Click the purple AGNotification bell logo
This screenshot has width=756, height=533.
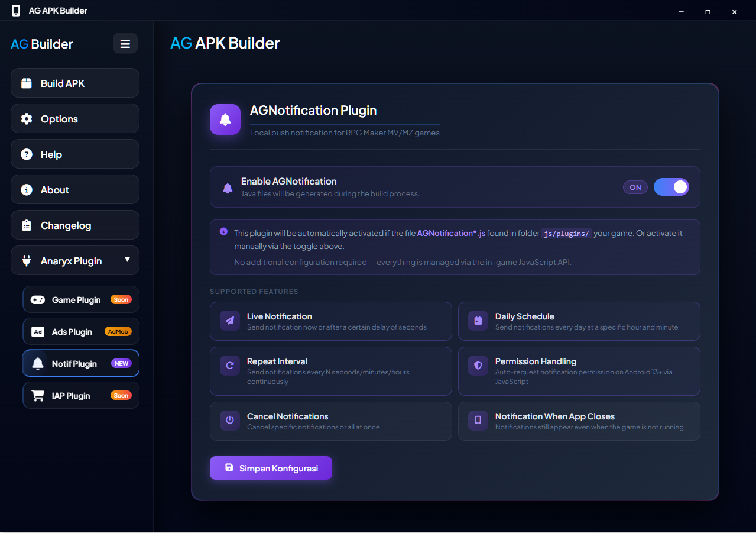point(225,119)
